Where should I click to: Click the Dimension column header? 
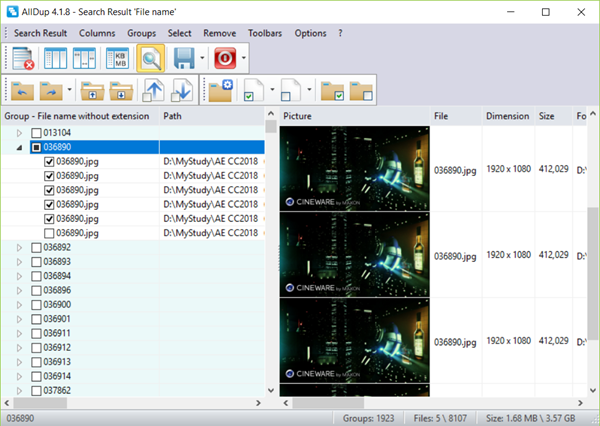[508, 116]
